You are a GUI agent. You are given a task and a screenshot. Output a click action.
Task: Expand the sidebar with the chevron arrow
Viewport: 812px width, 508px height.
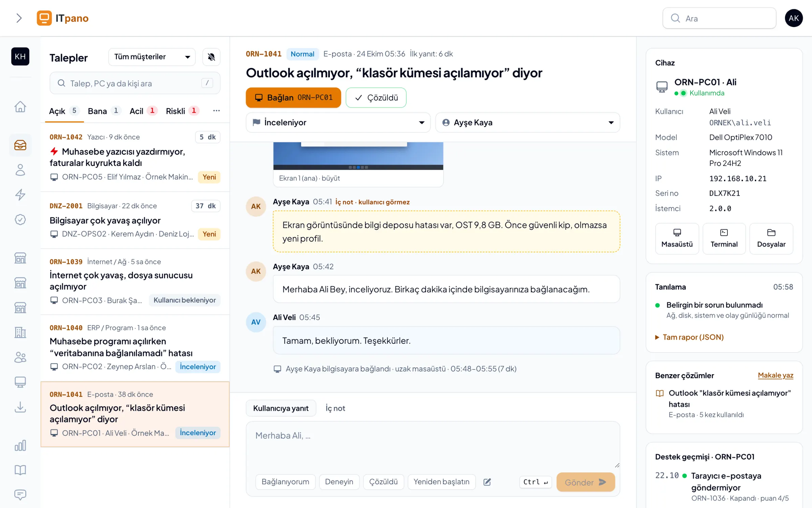(x=19, y=18)
